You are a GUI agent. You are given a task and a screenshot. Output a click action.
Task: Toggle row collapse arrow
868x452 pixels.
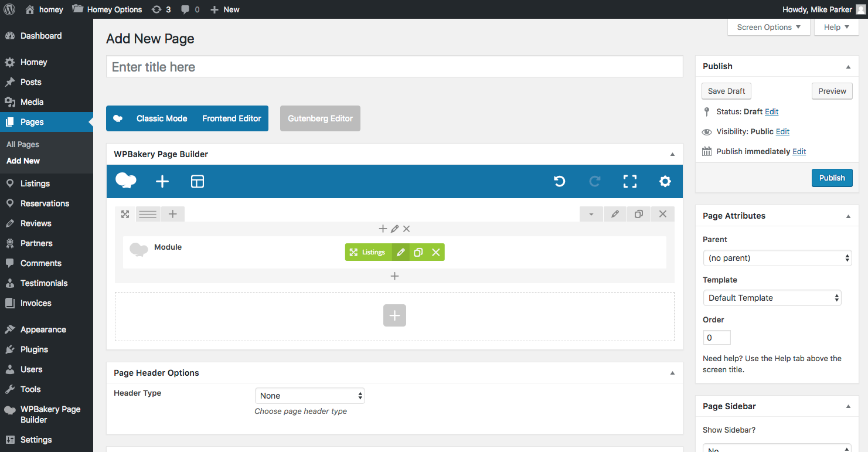click(x=591, y=214)
